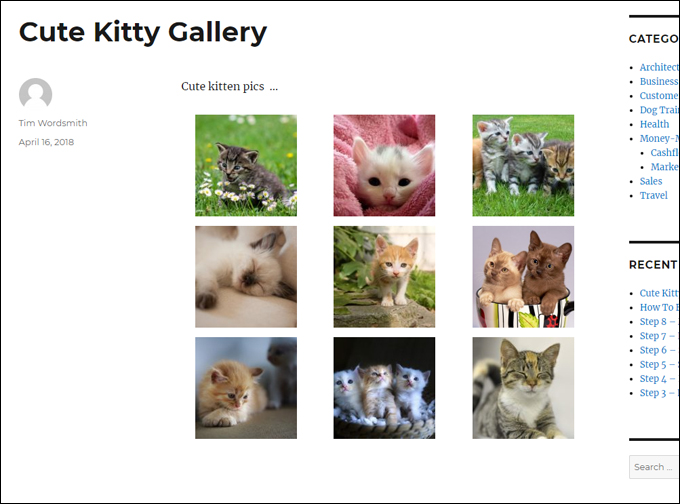Click into the Search input field
The height and width of the screenshot is (504, 680).
tap(654, 467)
